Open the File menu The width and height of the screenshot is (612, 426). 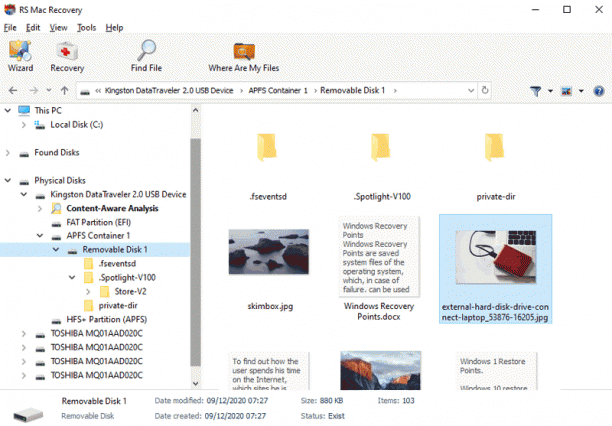coord(10,28)
